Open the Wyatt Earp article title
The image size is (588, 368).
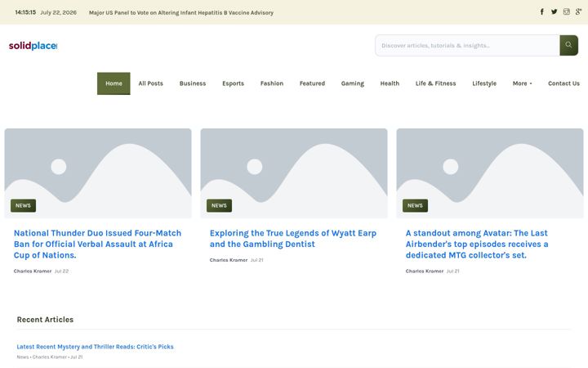[x=293, y=239]
